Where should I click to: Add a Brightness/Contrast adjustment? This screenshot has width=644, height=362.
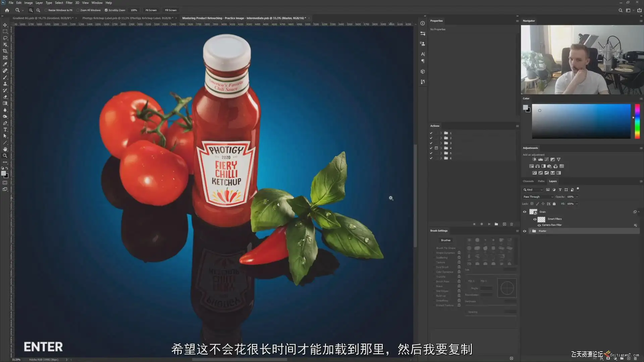[x=534, y=160]
